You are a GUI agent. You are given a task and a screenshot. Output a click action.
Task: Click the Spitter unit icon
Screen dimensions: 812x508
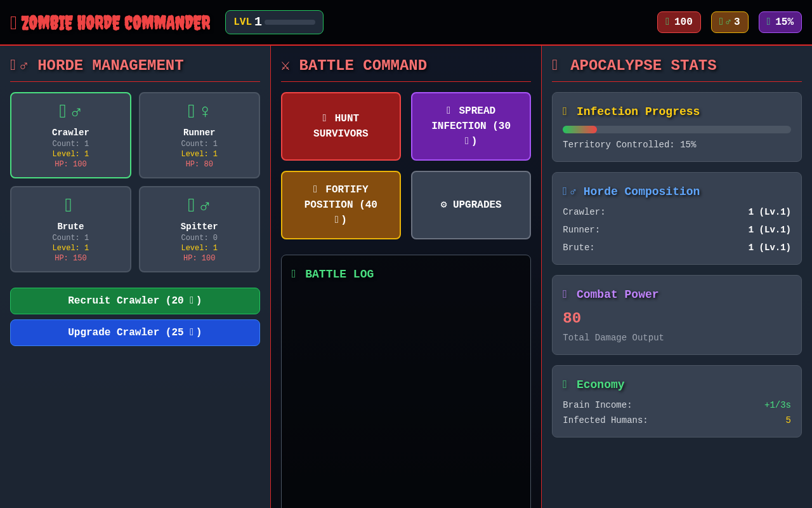point(192,204)
